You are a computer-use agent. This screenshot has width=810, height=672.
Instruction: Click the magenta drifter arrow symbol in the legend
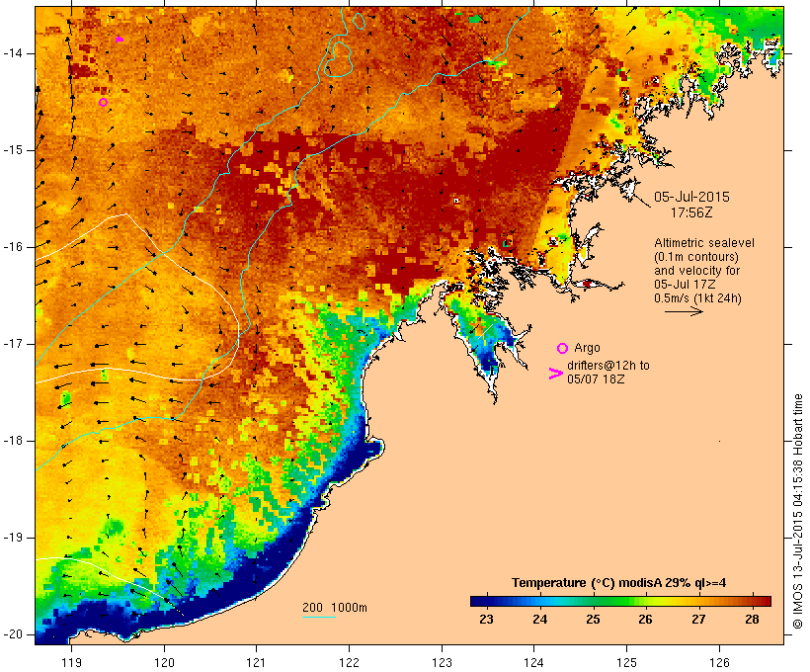pos(555,374)
